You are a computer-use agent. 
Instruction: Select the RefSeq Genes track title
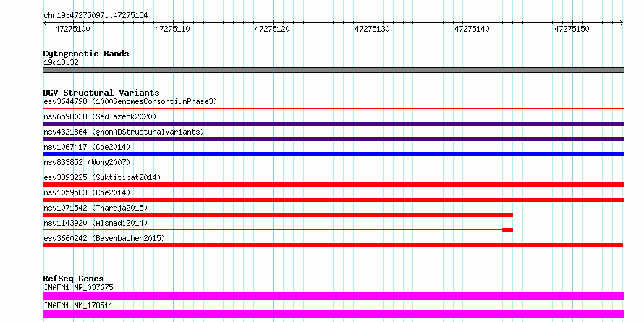click(x=73, y=279)
